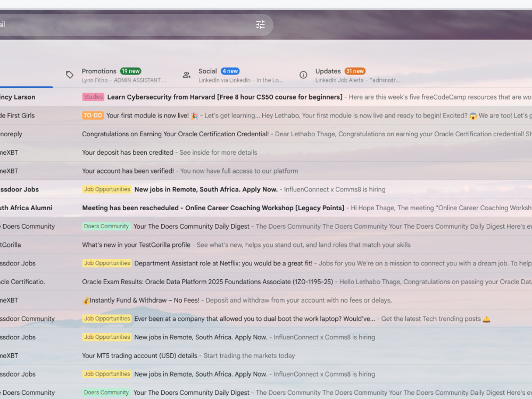Open Oracle Certification Credential congratulations email

pos(176,134)
